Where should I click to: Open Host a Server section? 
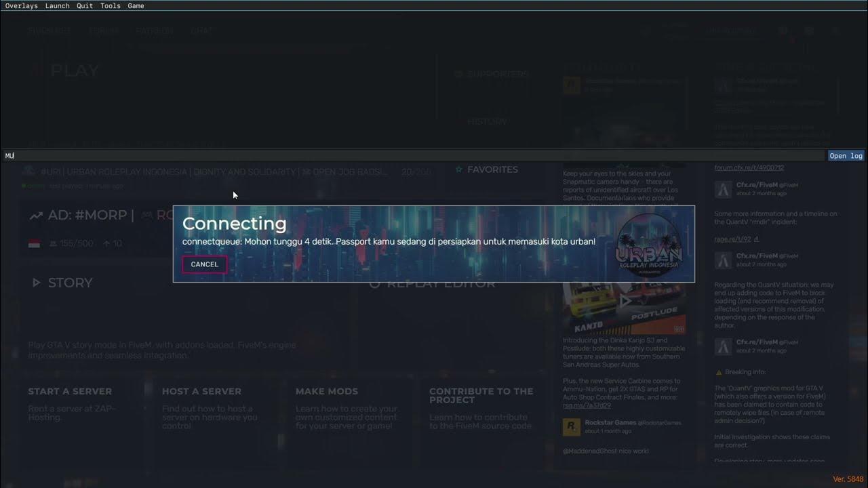(201, 391)
